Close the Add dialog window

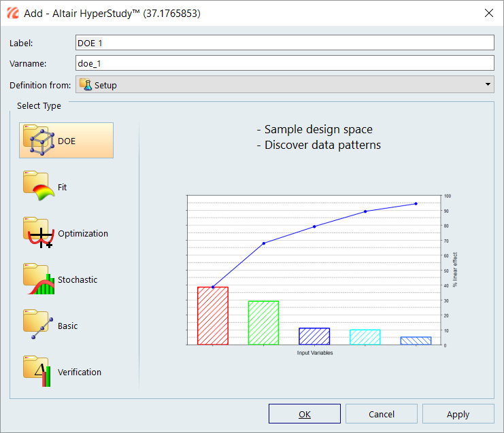coord(489,13)
